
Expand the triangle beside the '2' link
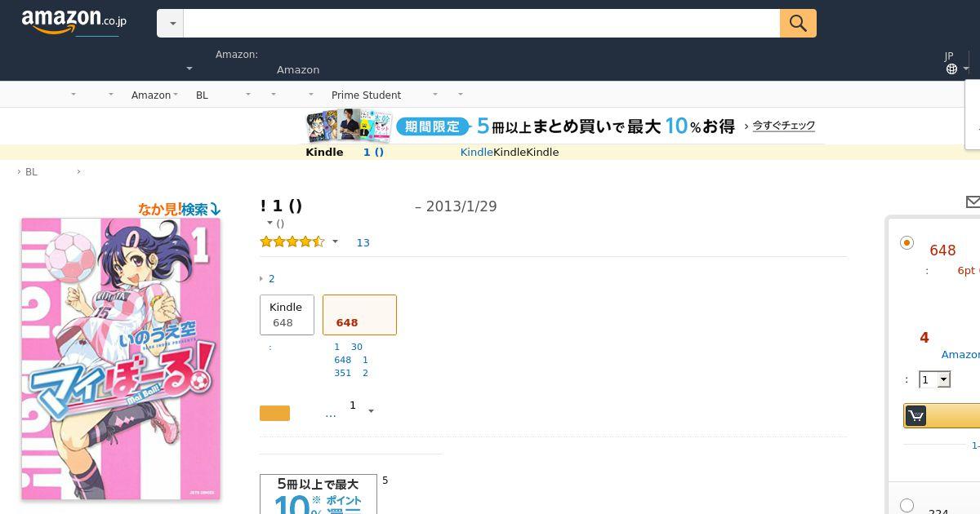(x=261, y=278)
